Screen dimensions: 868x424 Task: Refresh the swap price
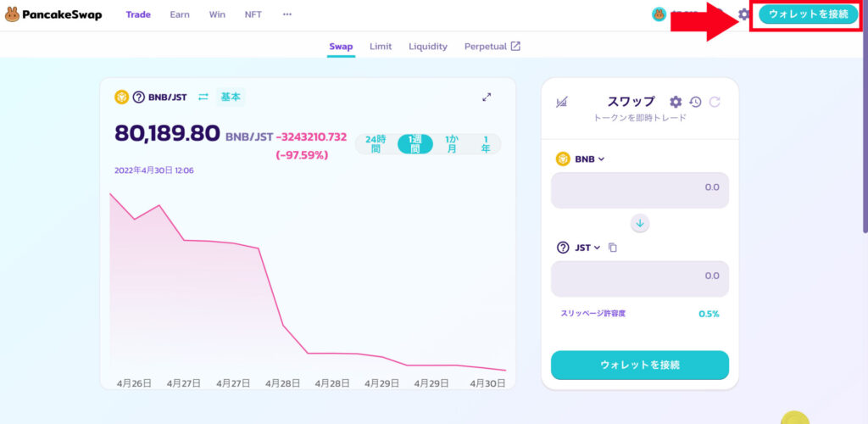click(x=715, y=102)
